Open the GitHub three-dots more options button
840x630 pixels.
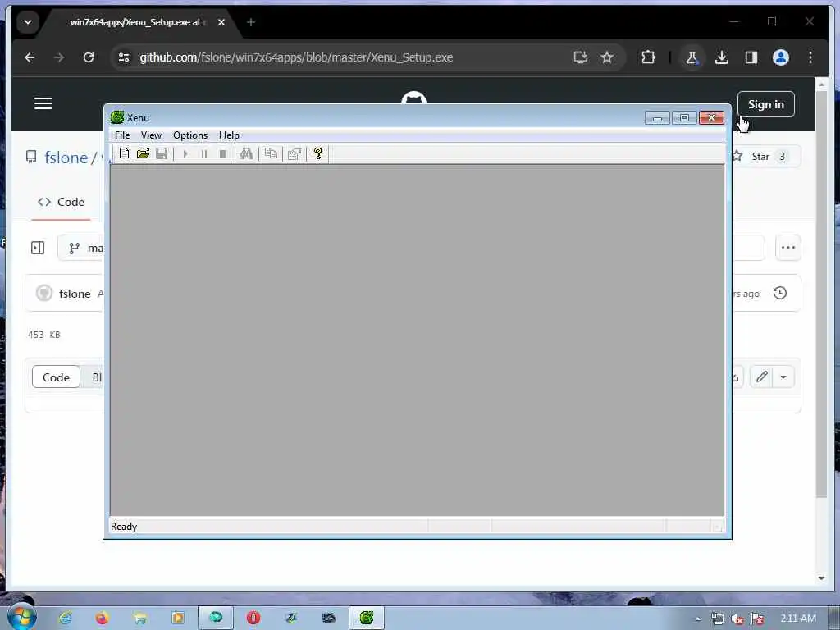tap(788, 248)
